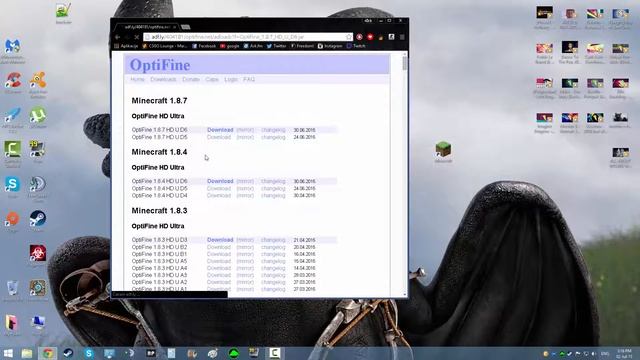Open the google bookmark
The width and height of the screenshot is (640, 360).
coord(230,46)
